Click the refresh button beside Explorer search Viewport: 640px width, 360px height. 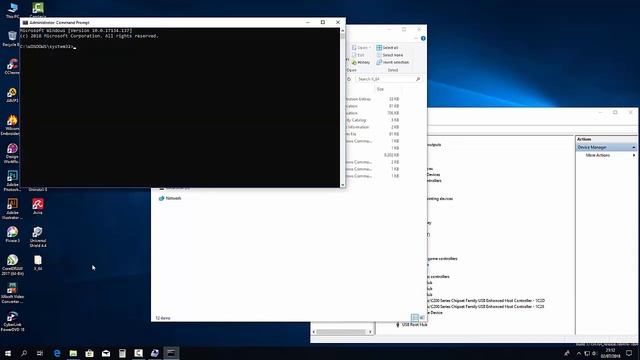pyautogui.click(x=349, y=79)
